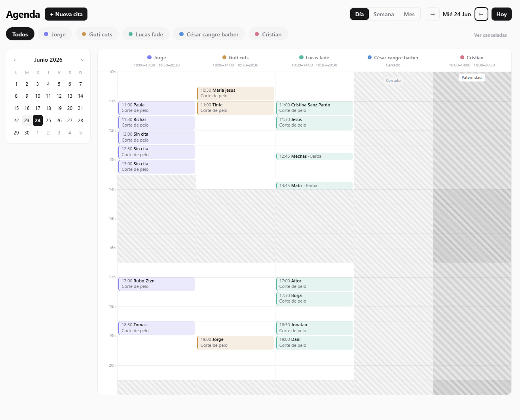Image resolution: width=520 pixels, height=420 pixels.
Task: Open the 11:00 Paula appointment
Action: (157, 108)
